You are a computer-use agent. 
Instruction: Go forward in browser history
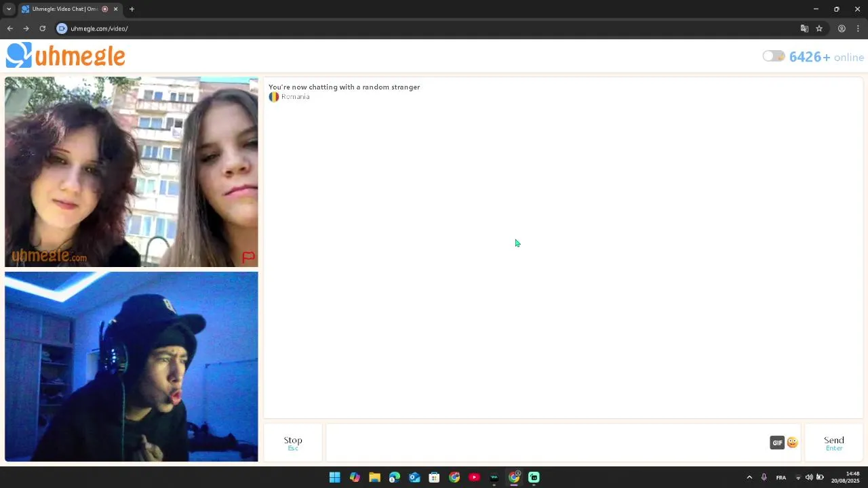(26, 28)
